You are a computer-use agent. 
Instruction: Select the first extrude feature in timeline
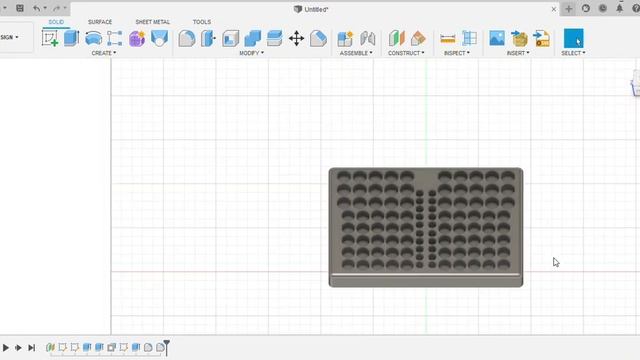coord(87,347)
